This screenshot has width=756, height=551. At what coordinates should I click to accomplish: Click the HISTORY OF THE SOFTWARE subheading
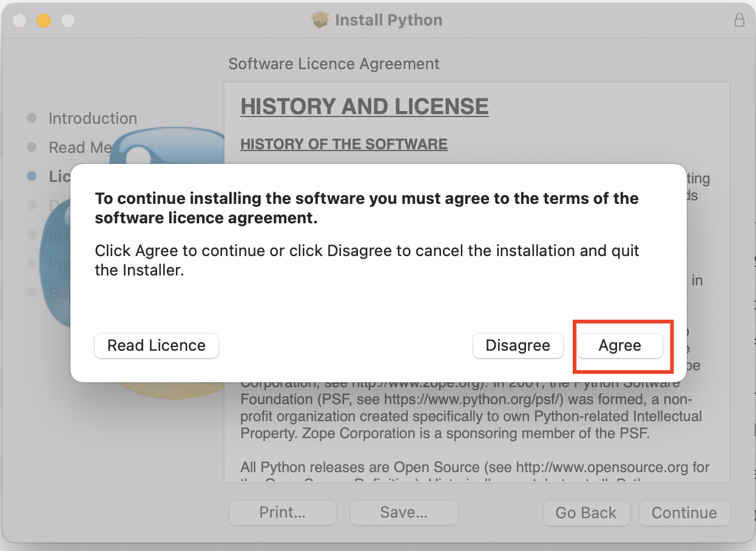point(344,144)
